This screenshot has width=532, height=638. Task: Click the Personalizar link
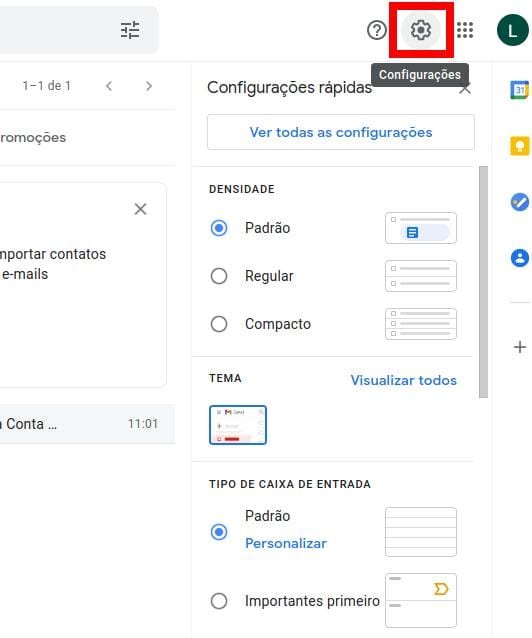[286, 544]
